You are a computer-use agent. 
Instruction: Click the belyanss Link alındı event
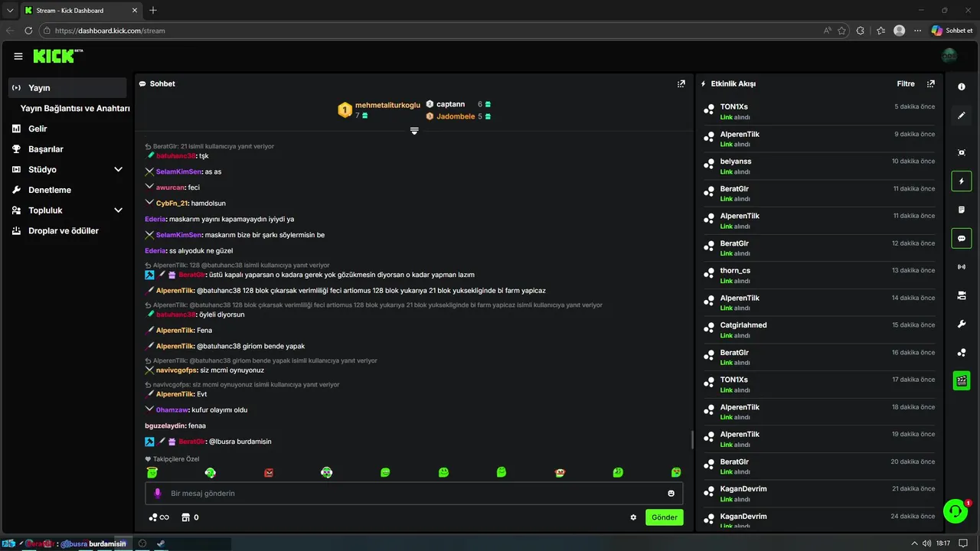[819, 165]
